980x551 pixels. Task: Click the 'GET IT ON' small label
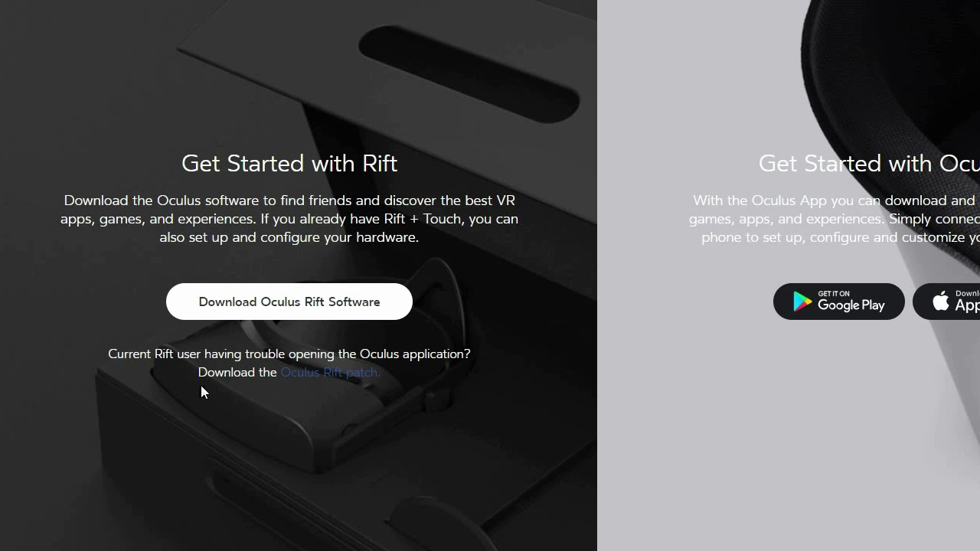[834, 293]
